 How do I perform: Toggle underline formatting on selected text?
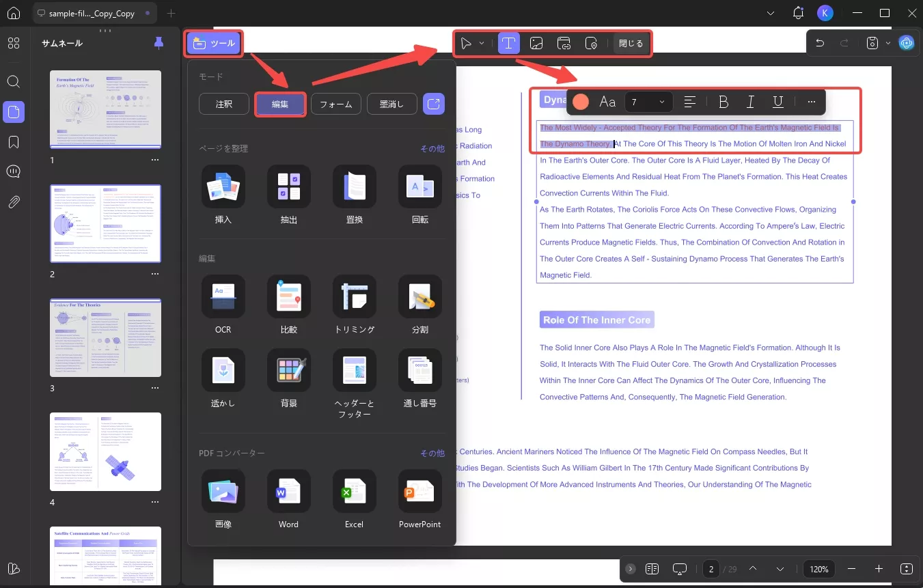point(777,101)
